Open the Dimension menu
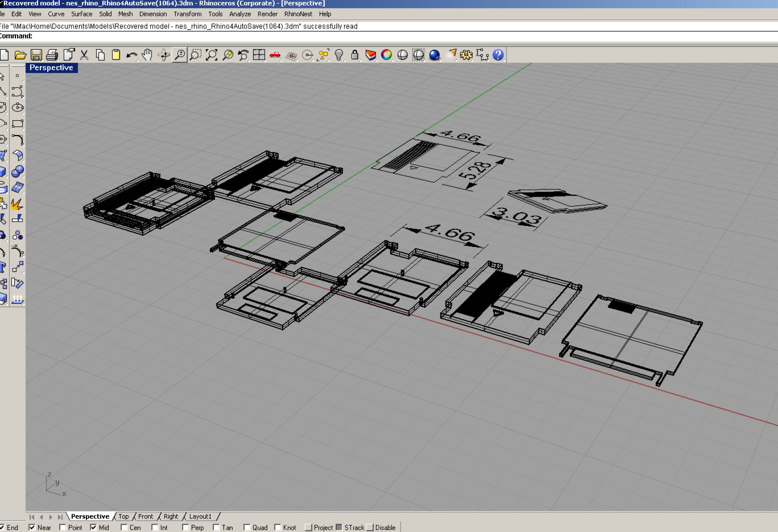The height and width of the screenshot is (532, 778). pyautogui.click(x=153, y=14)
